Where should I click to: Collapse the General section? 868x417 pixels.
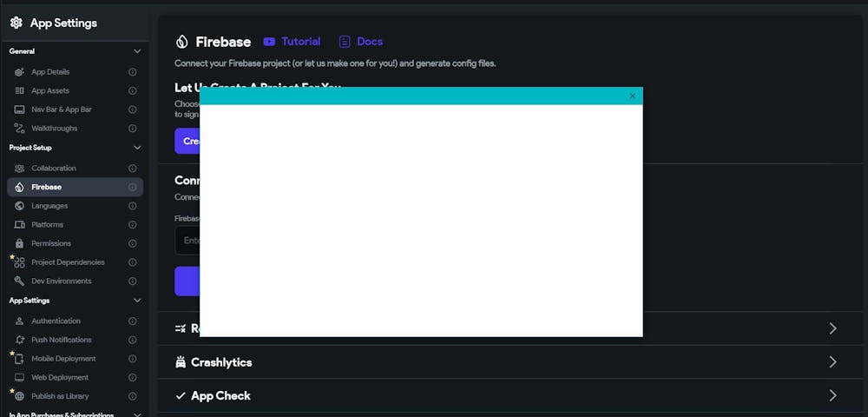pyautogui.click(x=137, y=51)
